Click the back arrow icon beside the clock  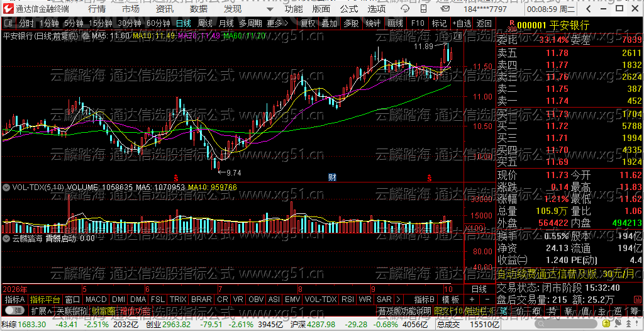point(588,9)
